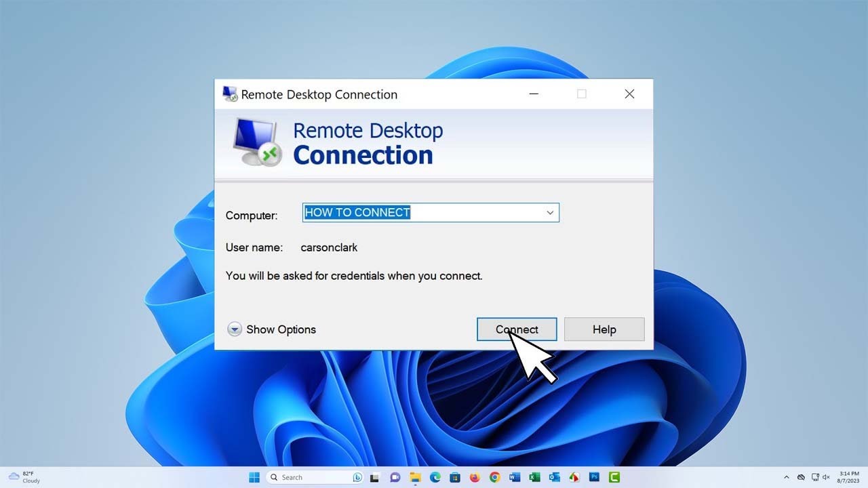Screen dimensions: 868x488
Task: Launch Photoshop from taskbar
Action: tap(595, 477)
